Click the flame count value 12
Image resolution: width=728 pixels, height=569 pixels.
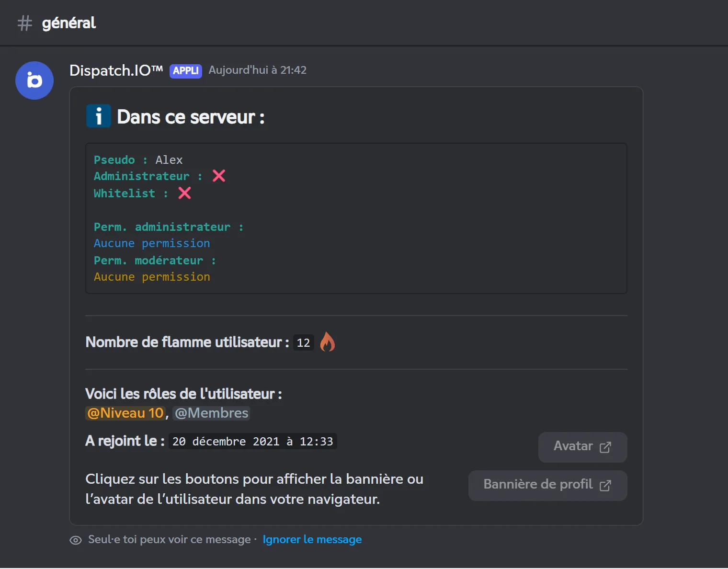click(303, 342)
